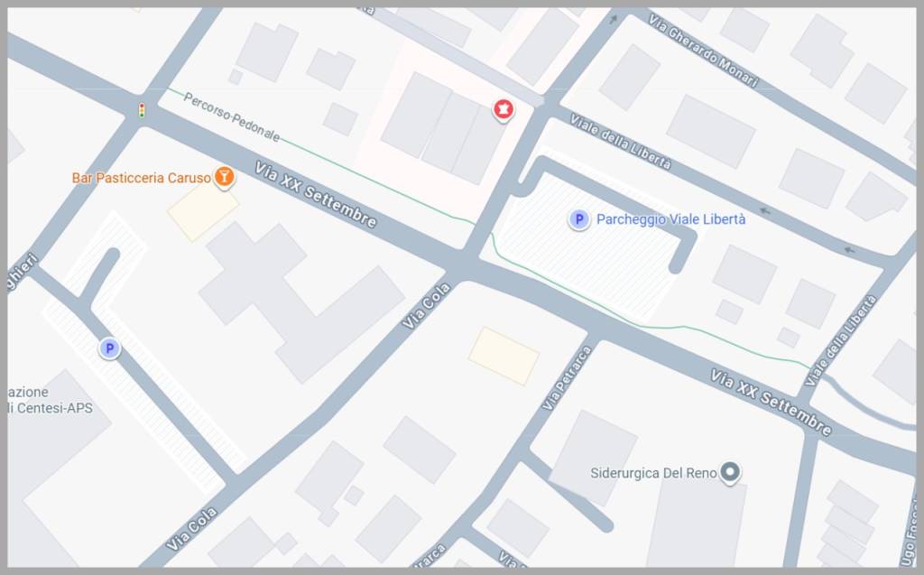Image resolution: width=924 pixels, height=575 pixels.
Task: Open the Bar Pasticceria Caruso label
Action: tap(142, 178)
